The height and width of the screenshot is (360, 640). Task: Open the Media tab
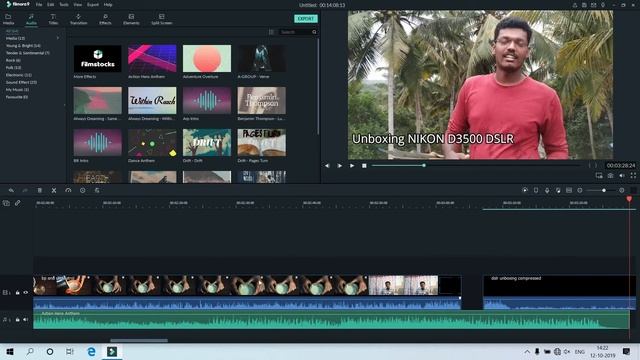[x=8, y=19]
